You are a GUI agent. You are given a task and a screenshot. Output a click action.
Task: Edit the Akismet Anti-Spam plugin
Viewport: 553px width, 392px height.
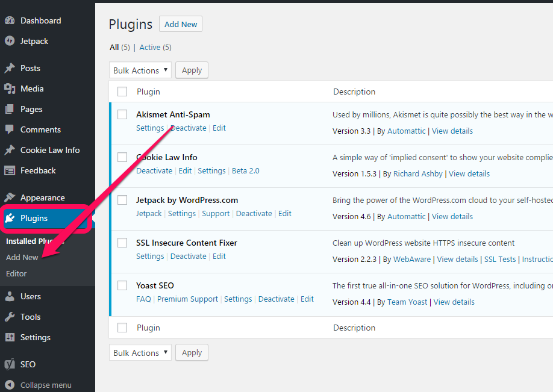(x=219, y=128)
